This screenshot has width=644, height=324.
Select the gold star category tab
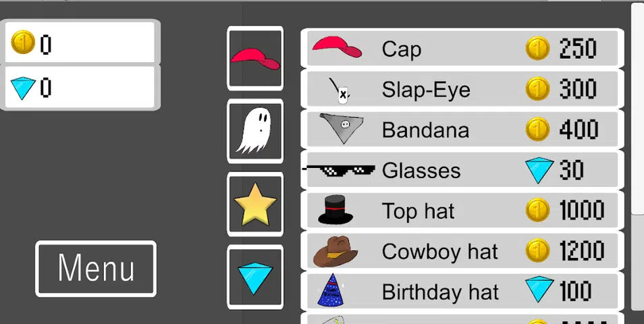click(255, 204)
